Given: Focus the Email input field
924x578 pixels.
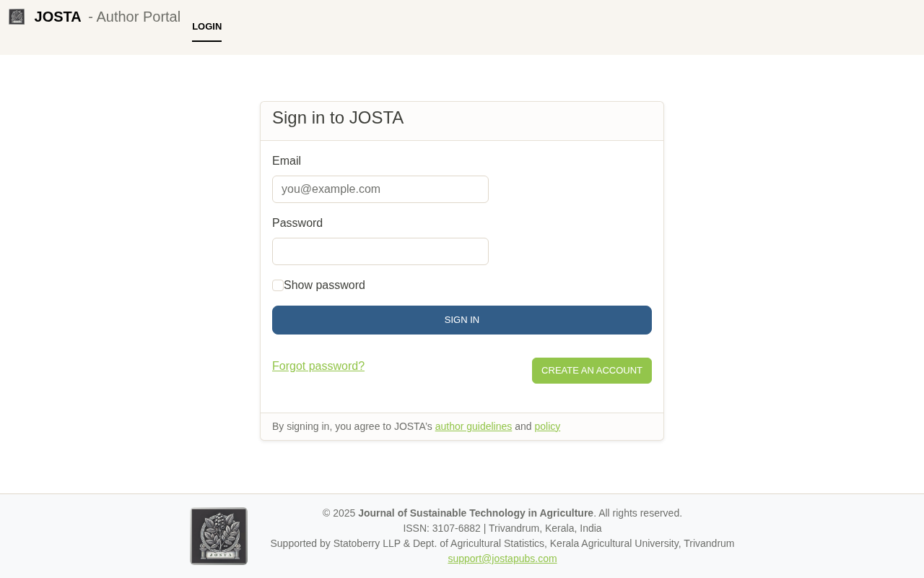Looking at the screenshot, I should 380,189.
